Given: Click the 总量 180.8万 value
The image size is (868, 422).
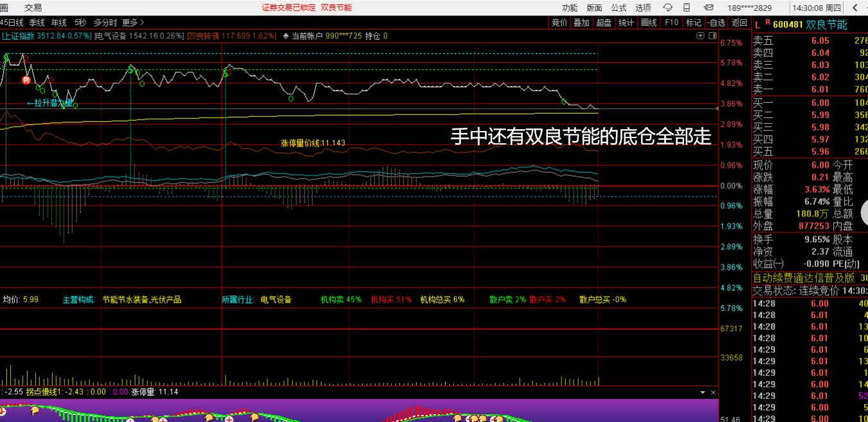Looking at the screenshot, I should tap(813, 214).
